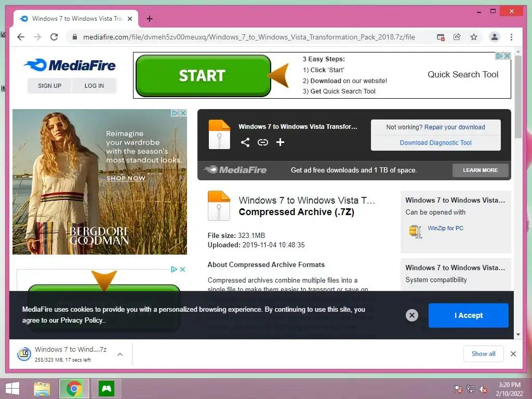Close the lower-left ad with X
Image resolution: width=532 pixels, height=399 pixels.
coord(182,270)
